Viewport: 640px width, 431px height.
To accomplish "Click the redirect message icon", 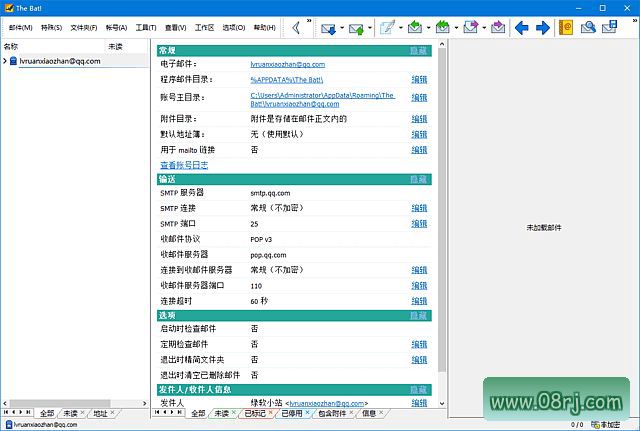I will pos(498,28).
